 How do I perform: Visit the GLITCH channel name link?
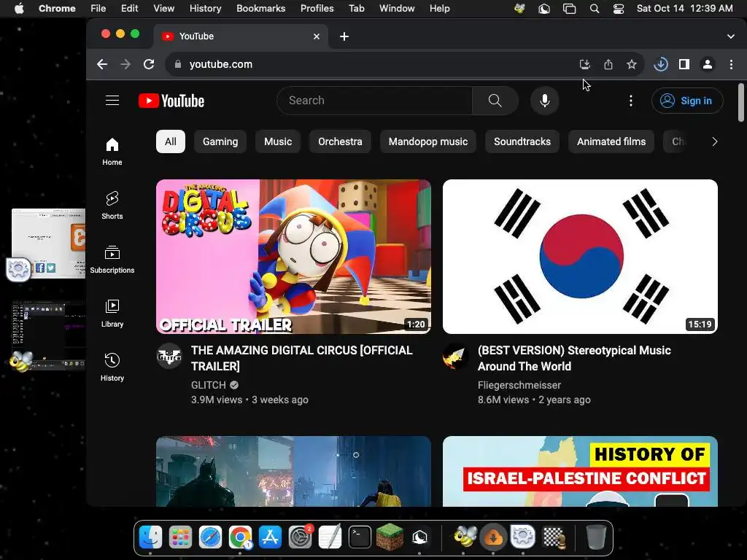(x=208, y=385)
